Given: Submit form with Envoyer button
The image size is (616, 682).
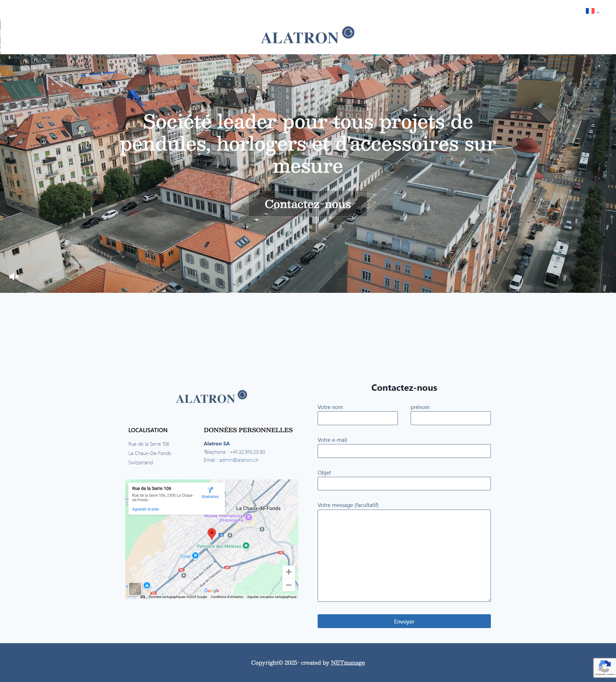Looking at the screenshot, I should click(x=404, y=621).
